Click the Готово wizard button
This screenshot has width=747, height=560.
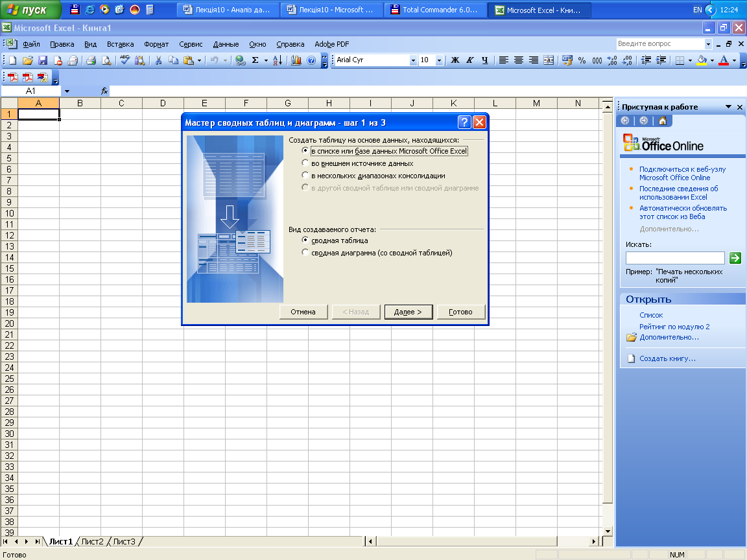pos(460,312)
